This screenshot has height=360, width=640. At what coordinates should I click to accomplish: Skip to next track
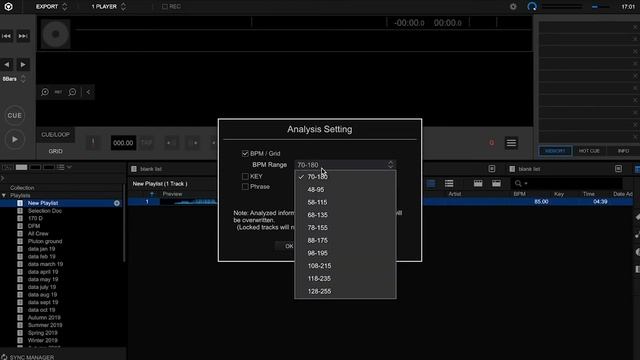(23, 36)
